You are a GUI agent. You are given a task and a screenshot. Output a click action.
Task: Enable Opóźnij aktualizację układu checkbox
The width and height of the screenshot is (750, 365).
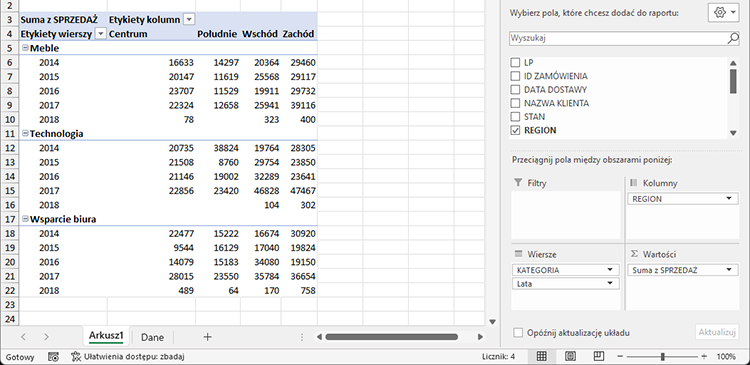pyautogui.click(x=518, y=333)
